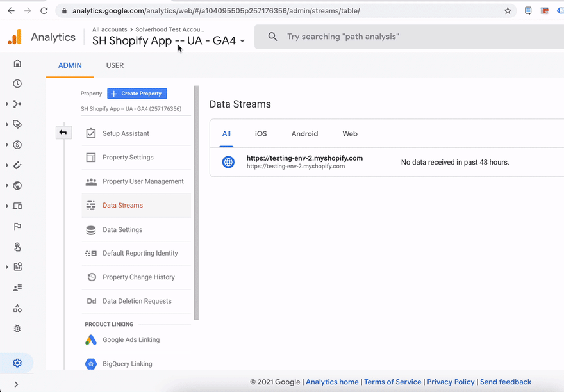Click the Setup Assistant checkbox icon
The width and height of the screenshot is (564, 392).
(91, 133)
